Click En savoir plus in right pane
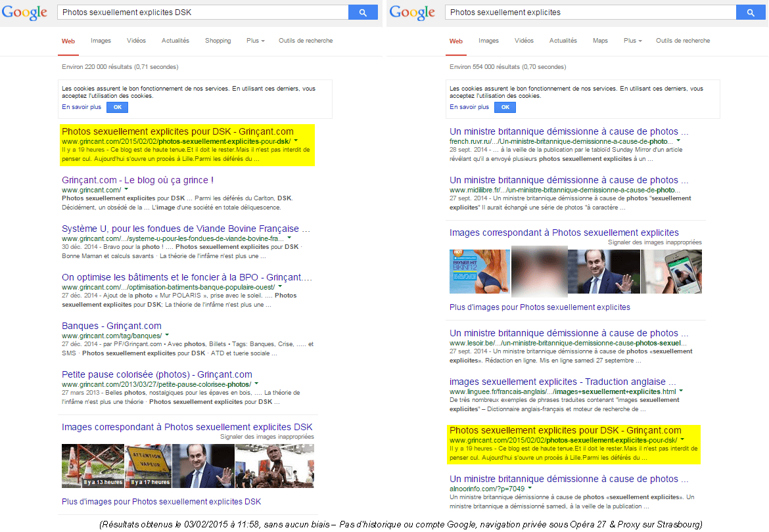Image resolution: width=769 pixels, height=532 pixels. point(469,107)
